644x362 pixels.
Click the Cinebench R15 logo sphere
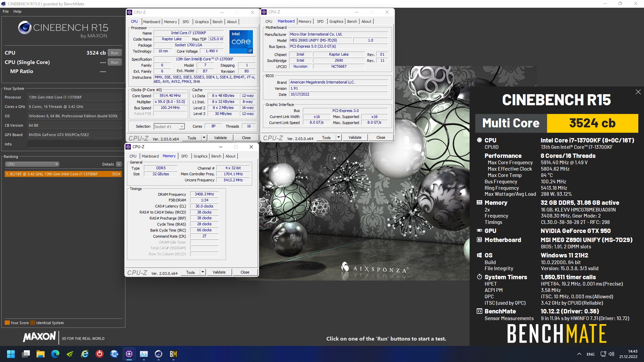[24, 27]
